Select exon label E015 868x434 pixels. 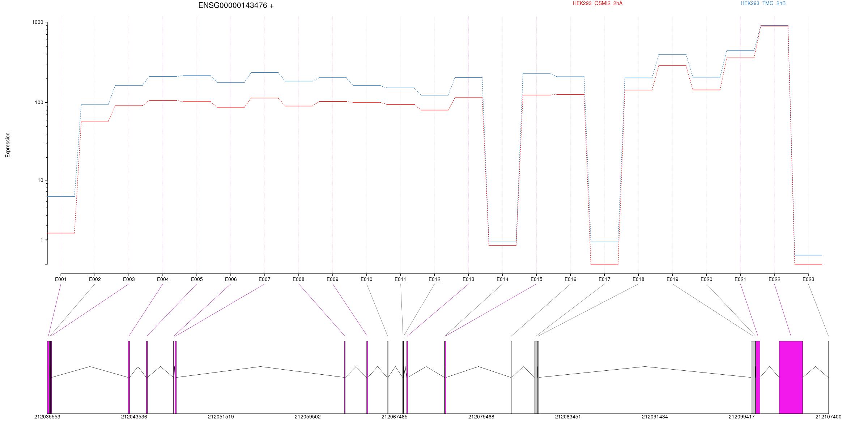(x=536, y=279)
